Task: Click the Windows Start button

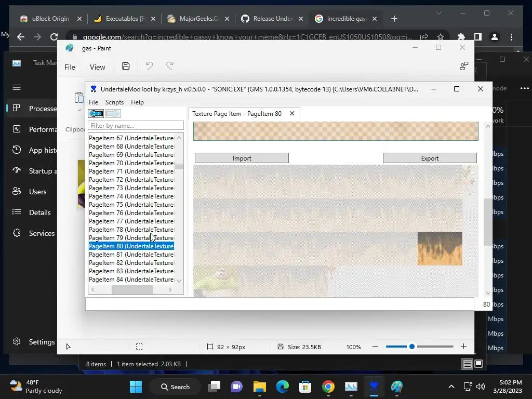Action: pyautogui.click(x=136, y=387)
